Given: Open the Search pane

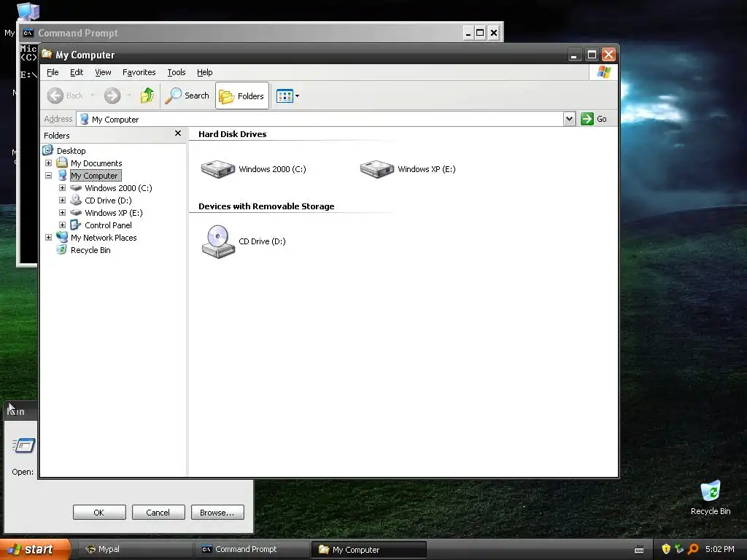Looking at the screenshot, I should 187,96.
